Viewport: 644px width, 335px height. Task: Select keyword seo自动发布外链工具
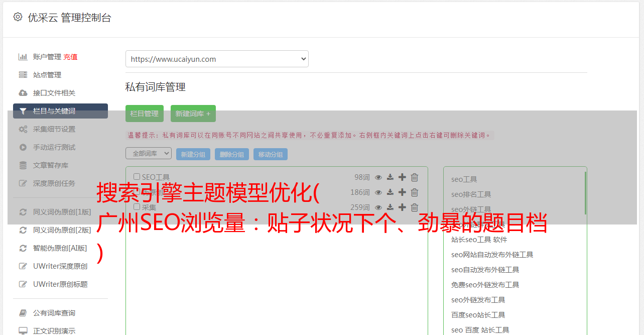[x=485, y=270]
